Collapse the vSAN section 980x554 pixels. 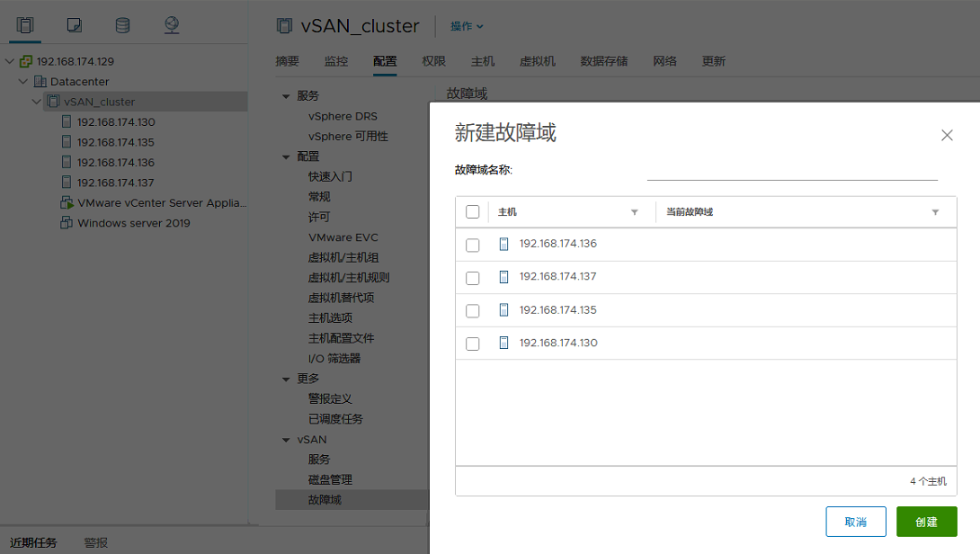click(286, 440)
